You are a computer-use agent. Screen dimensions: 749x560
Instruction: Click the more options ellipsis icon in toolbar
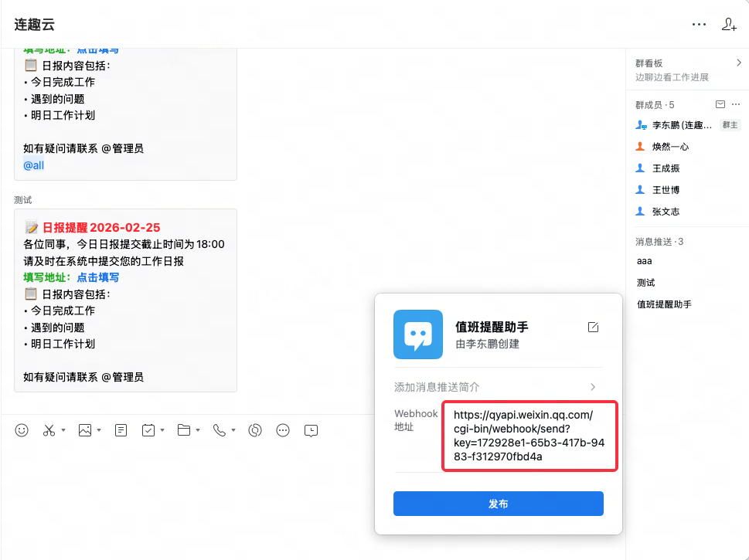coord(282,430)
